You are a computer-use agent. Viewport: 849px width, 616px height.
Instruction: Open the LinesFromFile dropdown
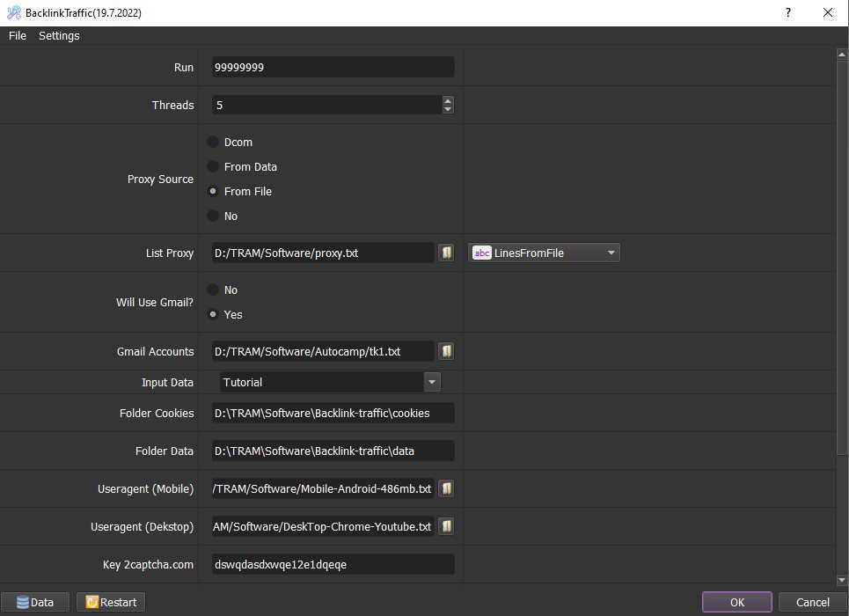click(x=544, y=253)
